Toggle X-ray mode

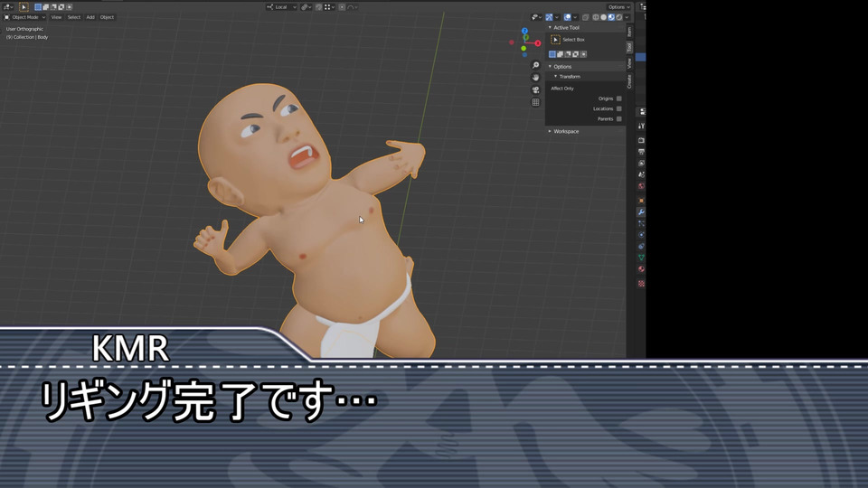tap(586, 17)
